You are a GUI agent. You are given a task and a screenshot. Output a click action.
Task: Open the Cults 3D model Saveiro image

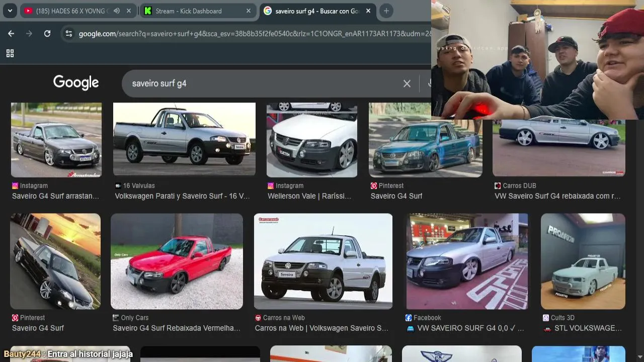(583, 261)
